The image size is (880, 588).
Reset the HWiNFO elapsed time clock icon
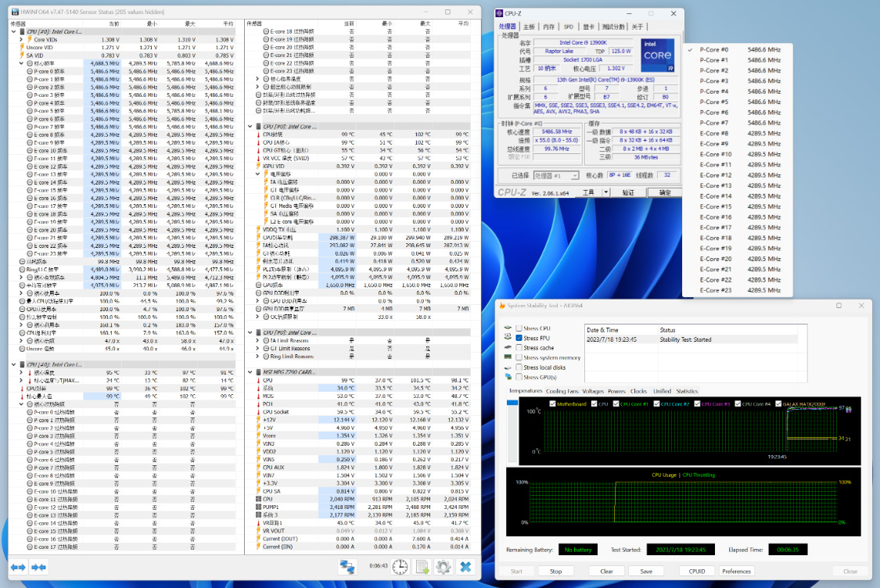coord(400,567)
